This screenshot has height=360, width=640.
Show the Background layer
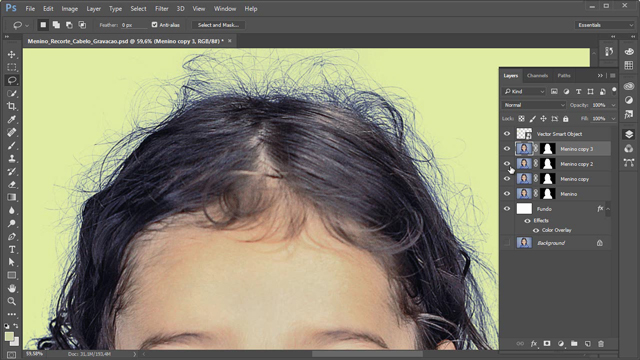507,243
